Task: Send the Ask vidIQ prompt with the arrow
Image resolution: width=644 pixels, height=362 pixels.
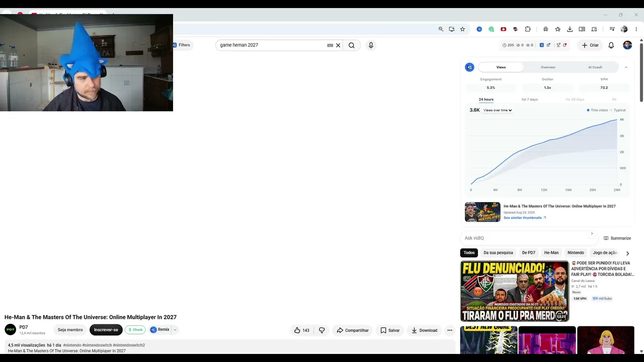Action: pyautogui.click(x=592, y=234)
